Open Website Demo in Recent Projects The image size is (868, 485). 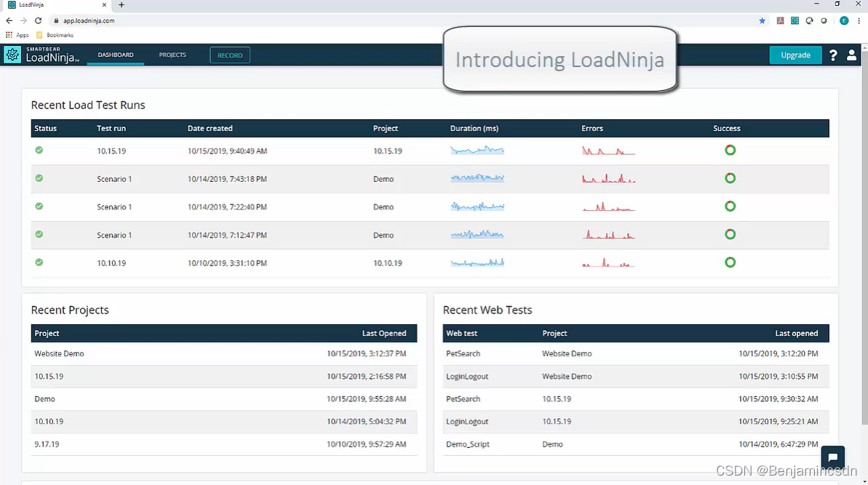pos(59,353)
